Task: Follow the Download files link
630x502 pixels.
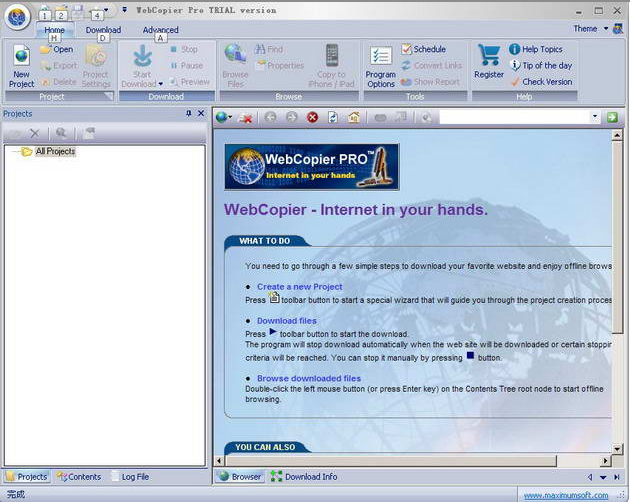Action: click(287, 321)
